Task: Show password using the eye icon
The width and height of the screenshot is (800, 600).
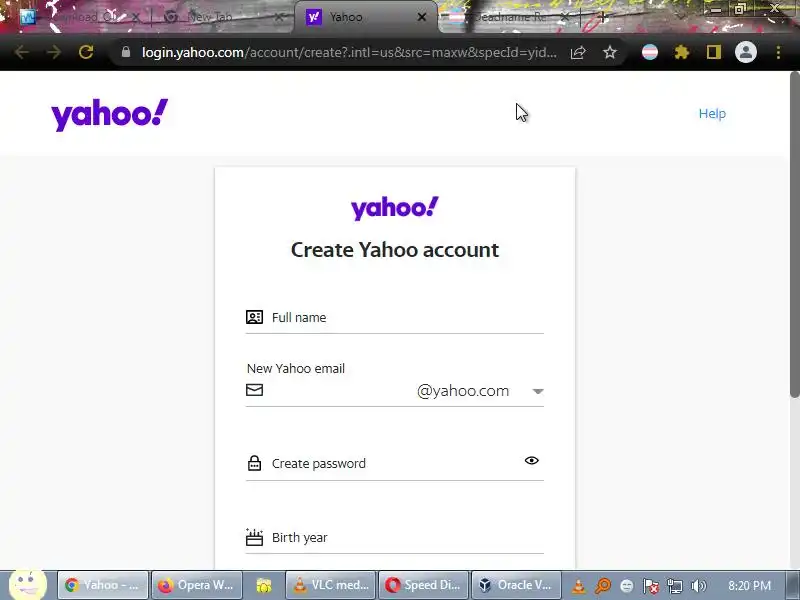Action: pyautogui.click(x=531, y=461)
